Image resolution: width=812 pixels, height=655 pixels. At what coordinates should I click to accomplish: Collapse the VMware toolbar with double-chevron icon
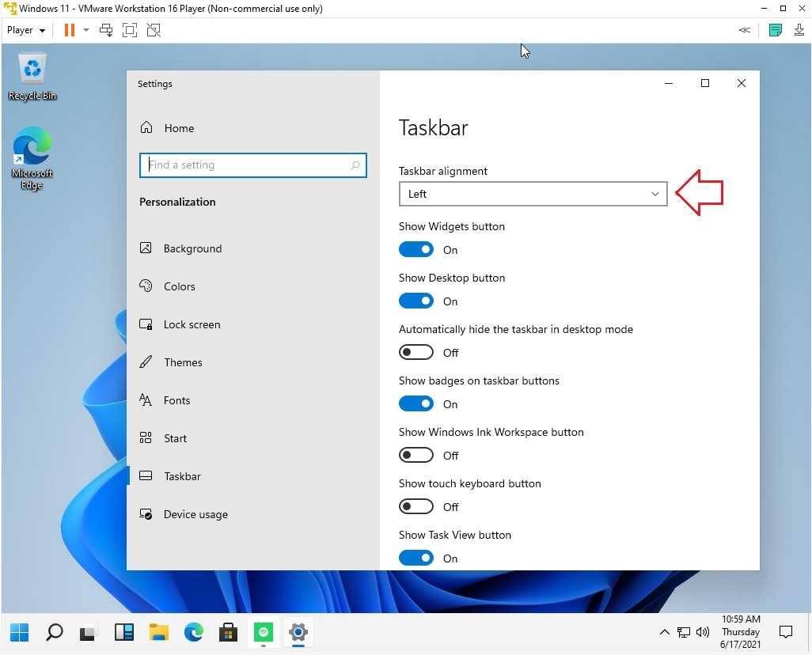(x=744, y=30)
